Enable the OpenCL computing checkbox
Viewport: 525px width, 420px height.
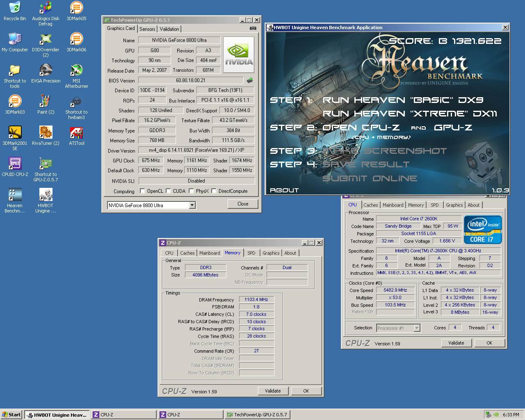coord(142,191)
